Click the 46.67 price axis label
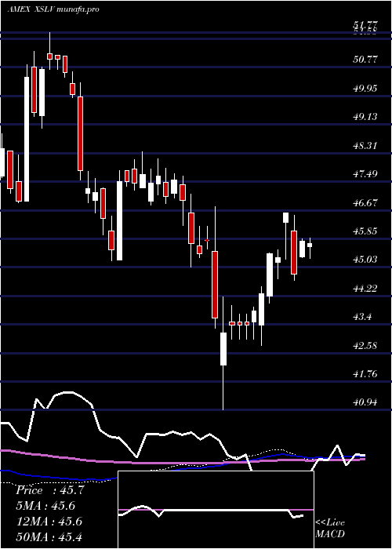The image size is (392, 549). (365, 202)
